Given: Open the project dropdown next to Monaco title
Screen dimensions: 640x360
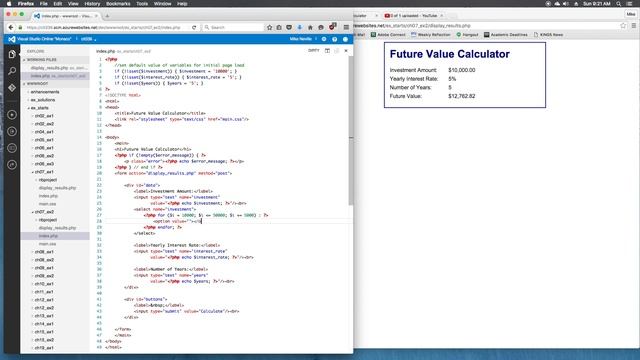Looking at the screenshot, I should 88,39.
